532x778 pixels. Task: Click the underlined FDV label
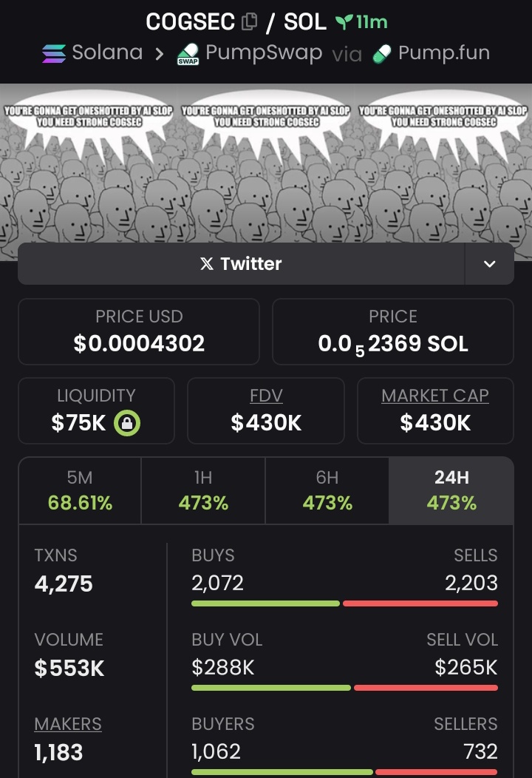pyautogui.click(x=266, y=396)
